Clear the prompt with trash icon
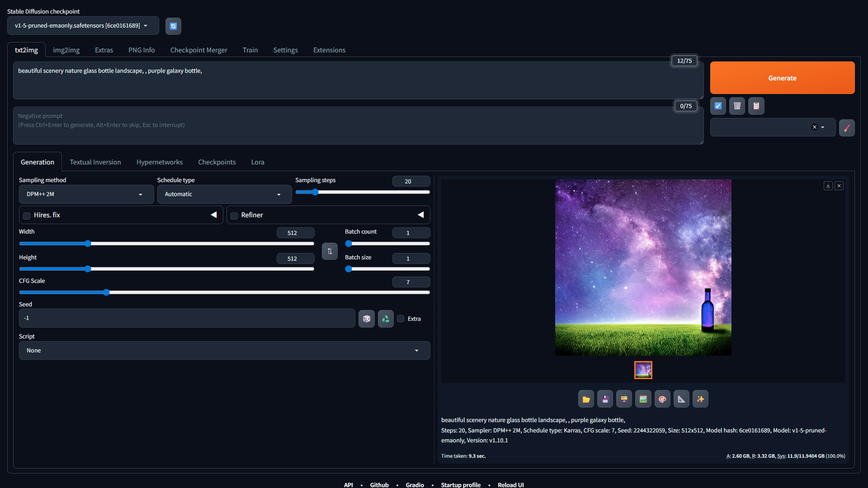Screen dimensions: 868x488 tap(737, 106)
